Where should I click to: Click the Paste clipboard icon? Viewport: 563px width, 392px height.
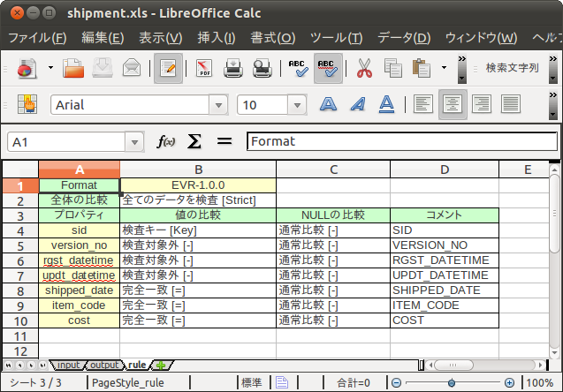click(x=422, y=68)
